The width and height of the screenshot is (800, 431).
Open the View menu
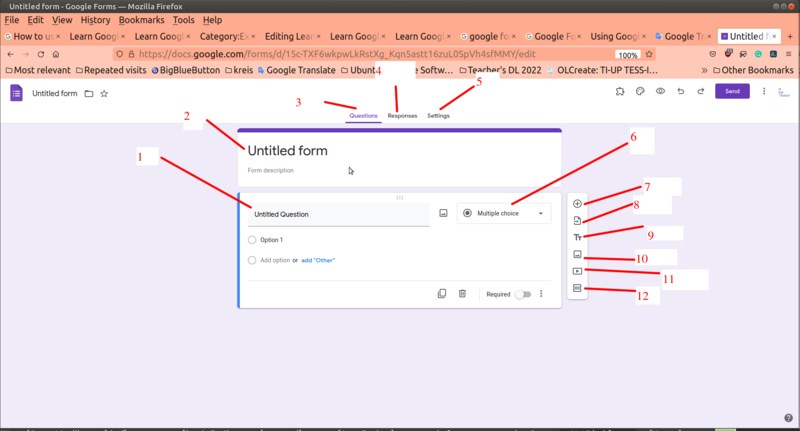[x=62, y=20]
